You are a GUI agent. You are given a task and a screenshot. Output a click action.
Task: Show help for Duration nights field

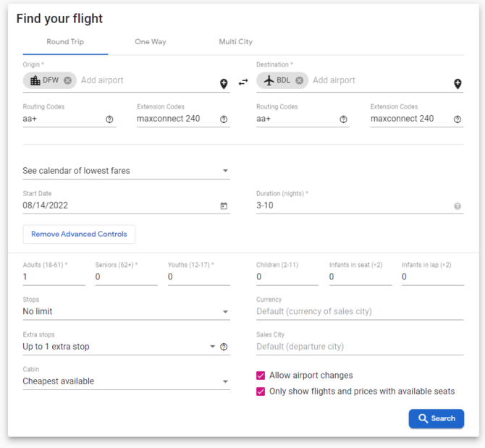[x=457, y=206]
